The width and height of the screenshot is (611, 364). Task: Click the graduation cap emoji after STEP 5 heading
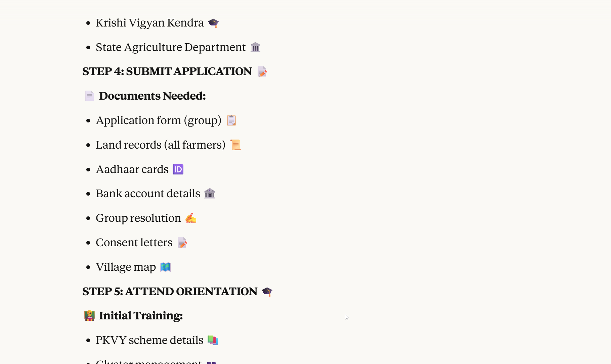[x=267, y=292]
